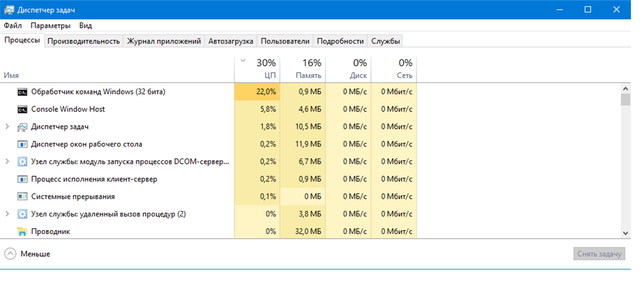Switch to the Производительность tab
Viewport: 644px width, 287px height.
point(84,41)
